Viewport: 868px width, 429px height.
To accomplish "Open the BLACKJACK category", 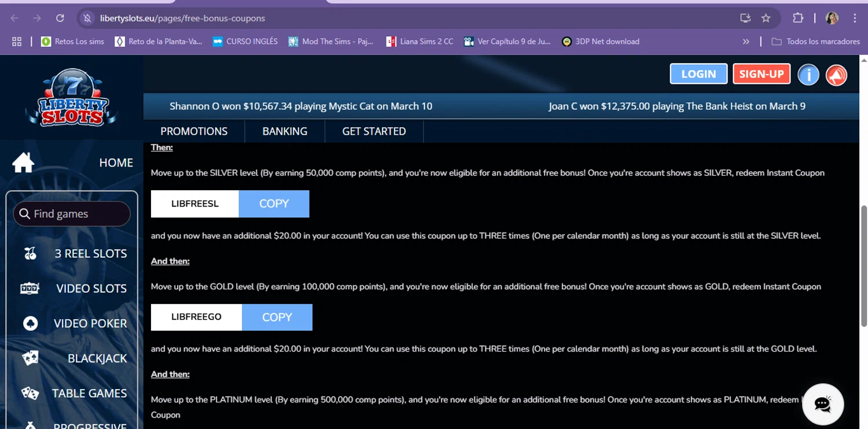I will coord(97,358).
